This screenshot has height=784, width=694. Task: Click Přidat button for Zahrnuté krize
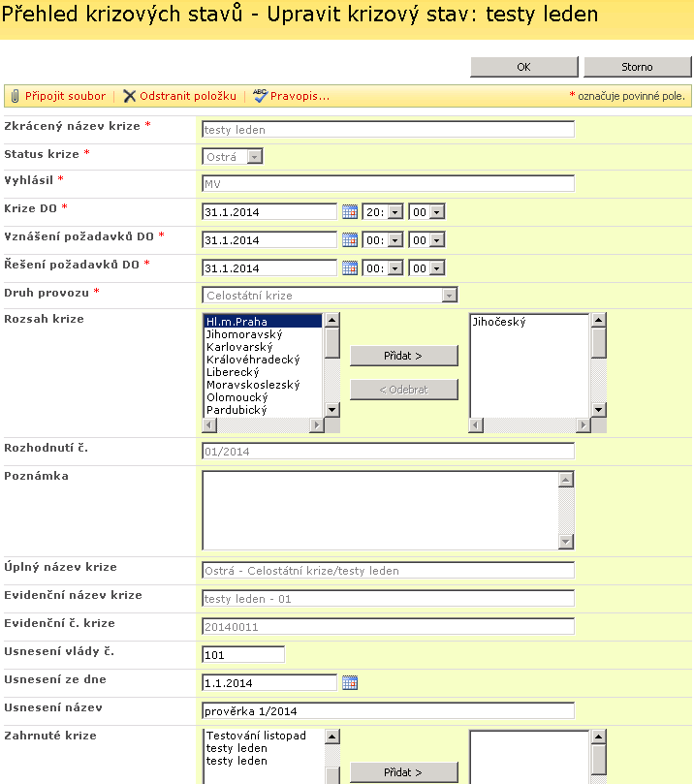tap(403, 772)
